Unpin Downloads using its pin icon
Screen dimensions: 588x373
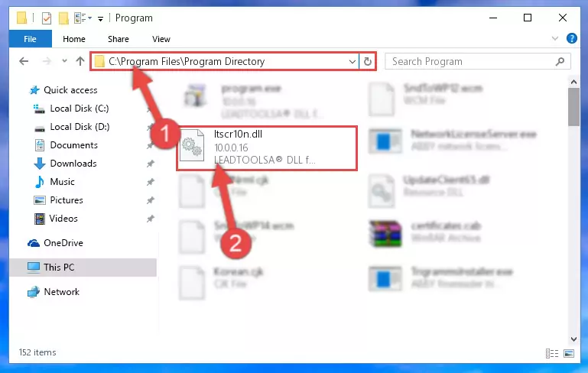151,164
